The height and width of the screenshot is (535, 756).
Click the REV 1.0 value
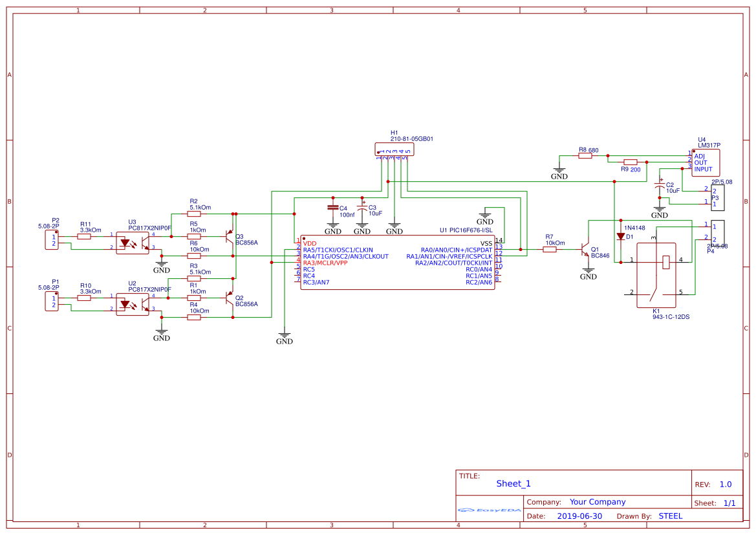coord(726,484)
